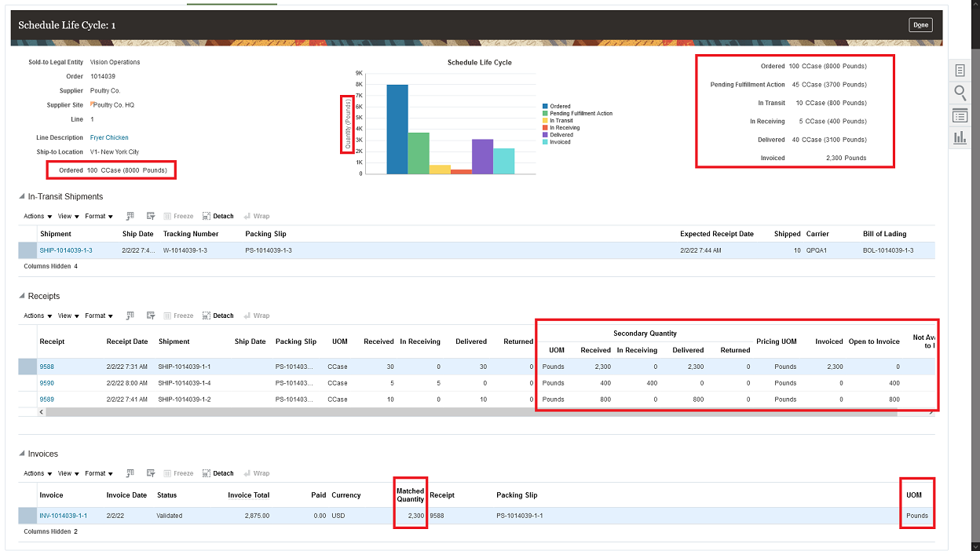The height and width of the screenshot is (551, 980).
Task: Click Query By Example icon in Receipts toolbar
Action: 150,316
